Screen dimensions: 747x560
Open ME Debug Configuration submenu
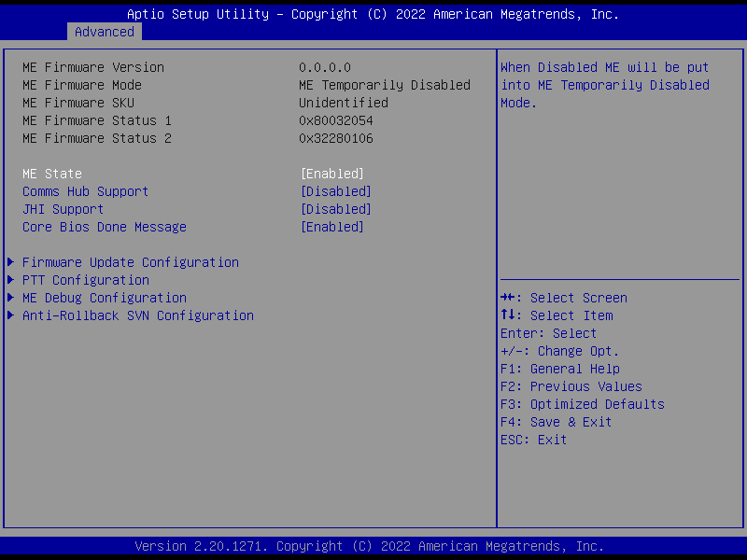[x=105, y=298]
